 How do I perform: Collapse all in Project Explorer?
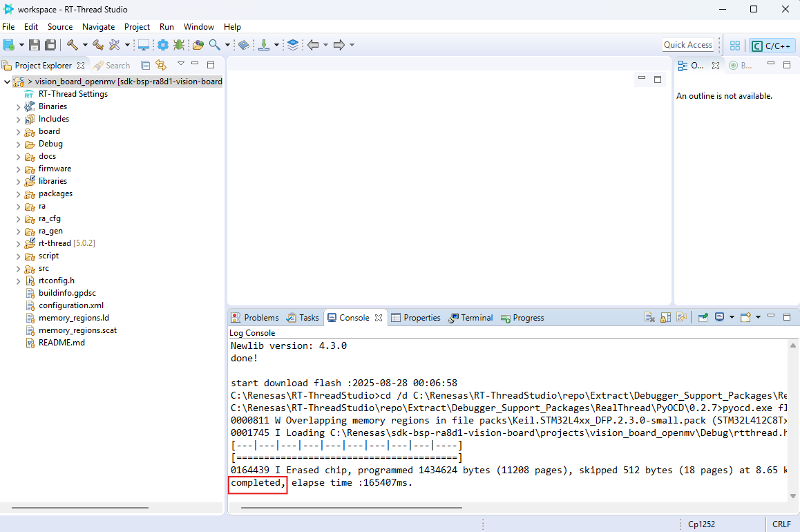[x=146, y=66]
